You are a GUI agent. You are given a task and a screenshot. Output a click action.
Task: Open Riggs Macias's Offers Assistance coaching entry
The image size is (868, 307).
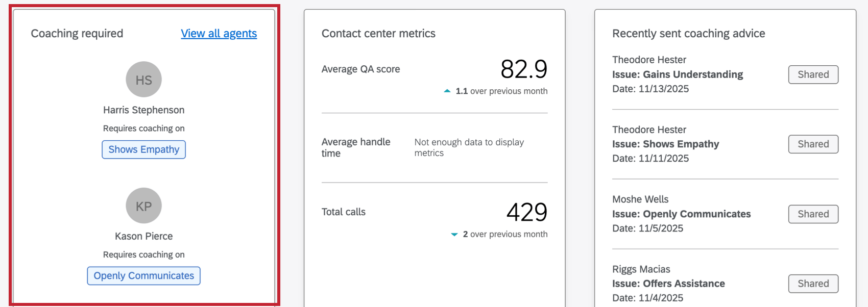point(668,284)
